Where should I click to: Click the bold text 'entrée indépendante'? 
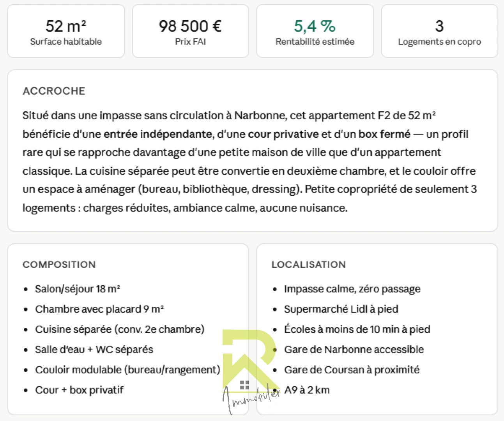[x=159, y=134]
